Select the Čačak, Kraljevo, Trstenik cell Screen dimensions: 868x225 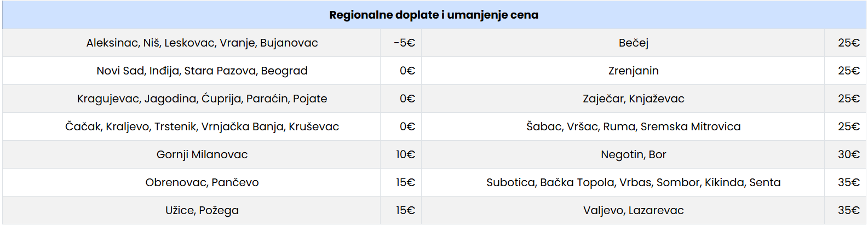[x=202, y=126]
